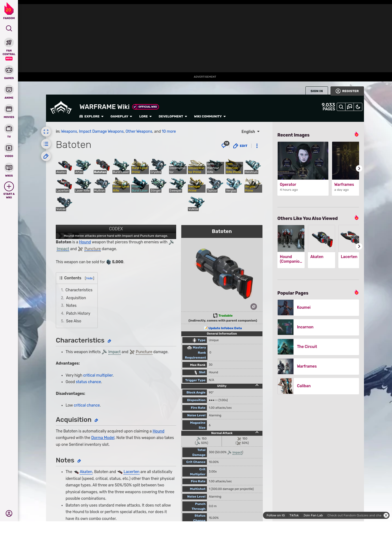
Task: Select the Akaten weapon thumbnail
Action: pyautogui.click(x=64, y=166)
